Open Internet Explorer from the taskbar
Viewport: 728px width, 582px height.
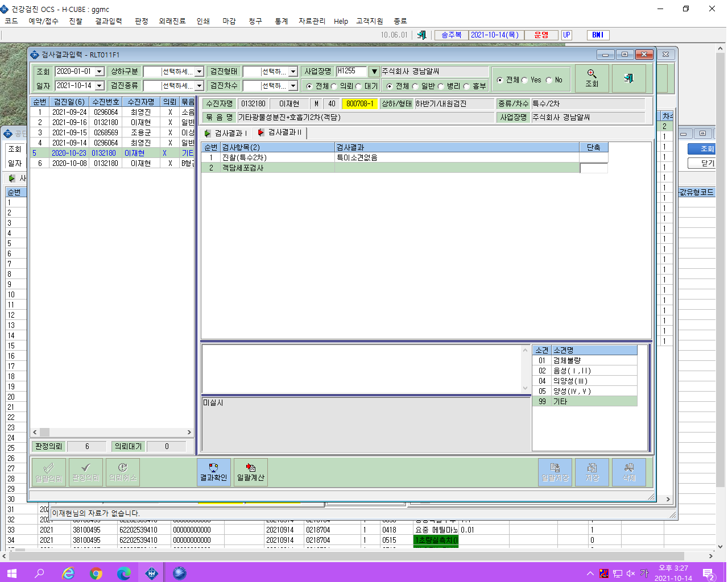click(68, 573)
